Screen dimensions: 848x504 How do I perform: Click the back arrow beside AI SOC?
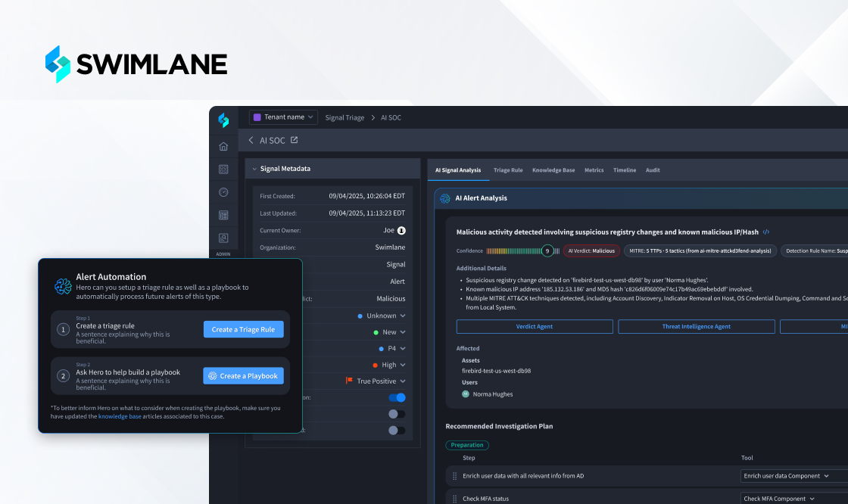click(251, 141)
